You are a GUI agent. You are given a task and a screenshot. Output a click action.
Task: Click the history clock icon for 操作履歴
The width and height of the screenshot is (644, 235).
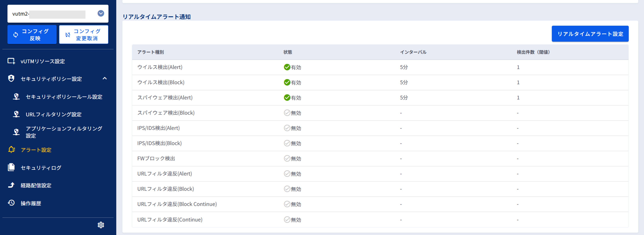[11, 203]
